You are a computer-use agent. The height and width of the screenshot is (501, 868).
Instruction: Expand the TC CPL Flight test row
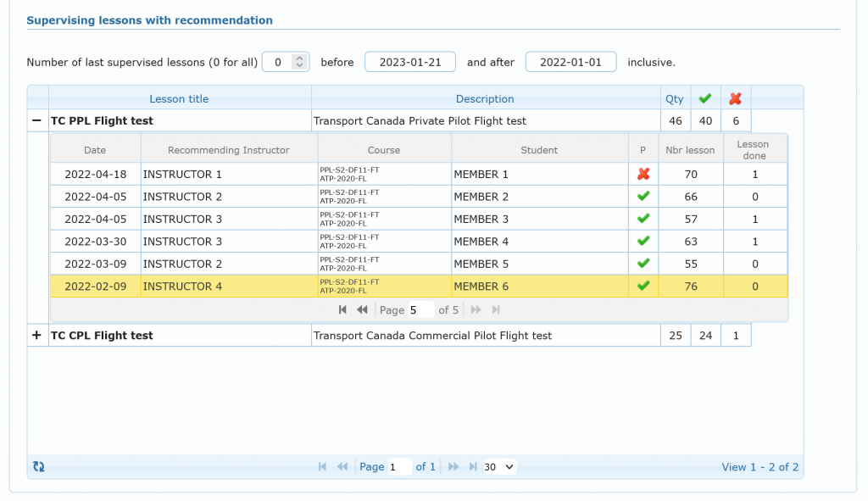[36, 336]
